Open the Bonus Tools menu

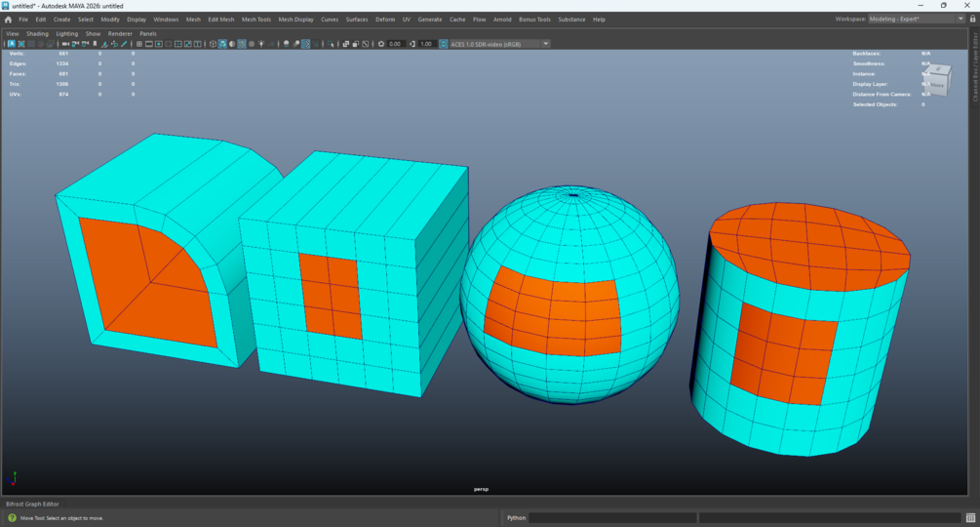pyautogui.click(x=535, y=20)
